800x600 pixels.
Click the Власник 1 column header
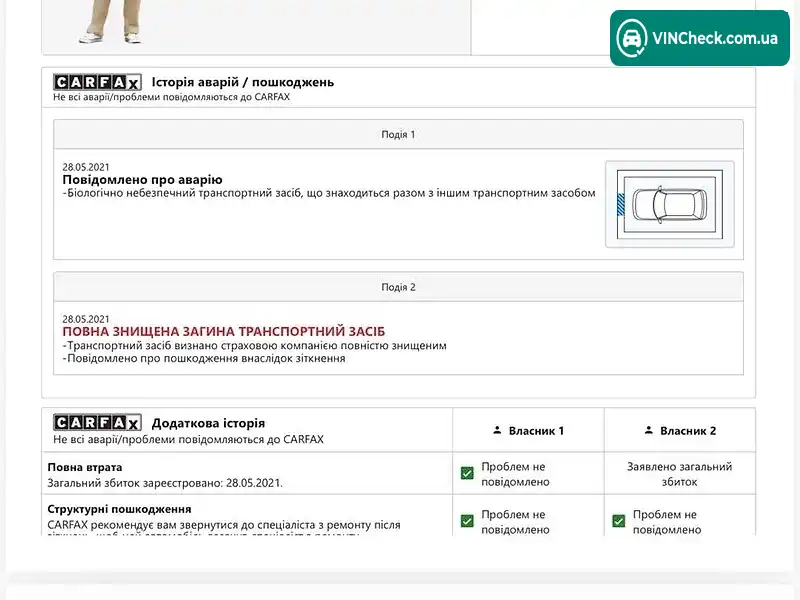(x=529, y=431)
